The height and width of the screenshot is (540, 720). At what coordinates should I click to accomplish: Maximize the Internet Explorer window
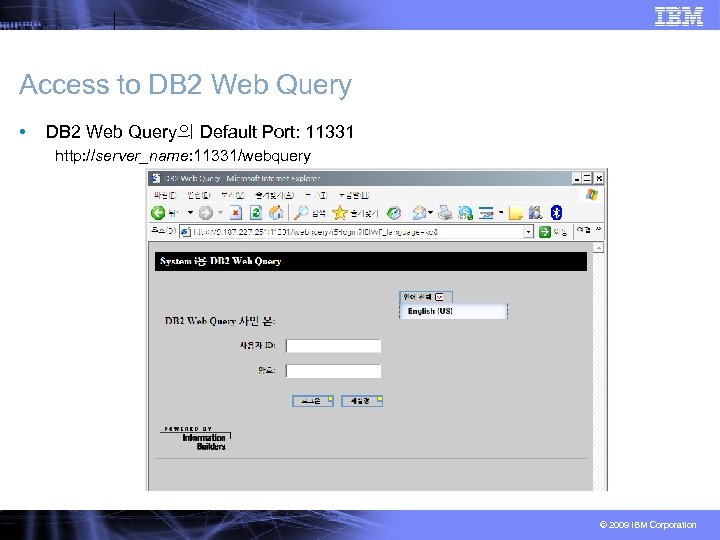click(587, 178)
